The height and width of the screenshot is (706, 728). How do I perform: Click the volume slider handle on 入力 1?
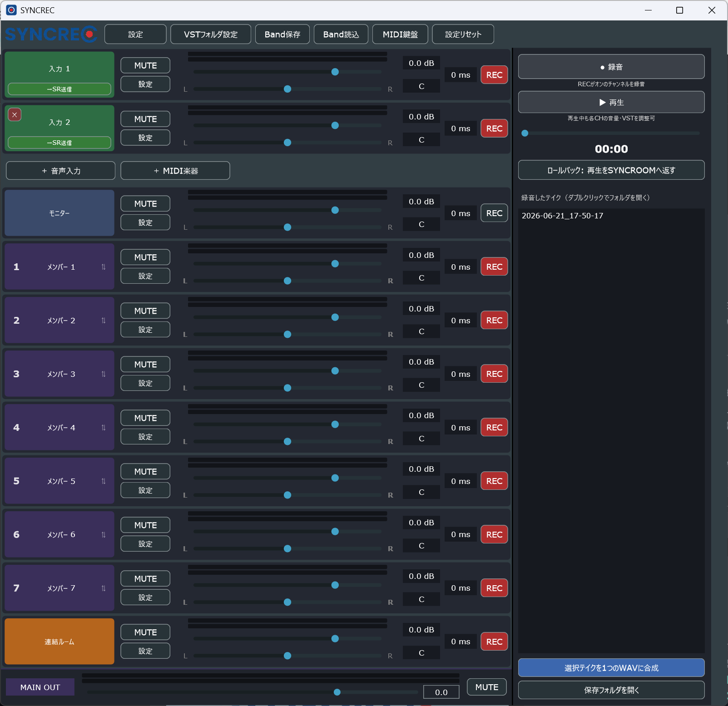tap(335, 72)
